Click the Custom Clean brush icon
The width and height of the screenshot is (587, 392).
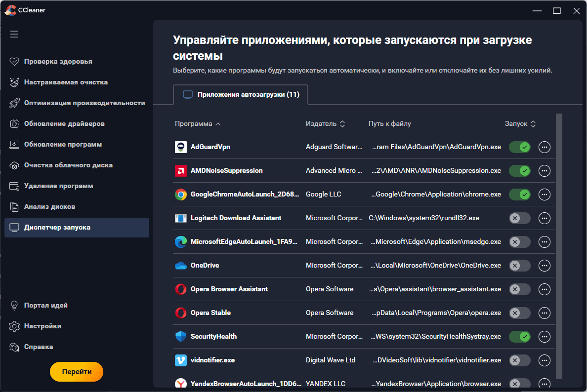14,82
